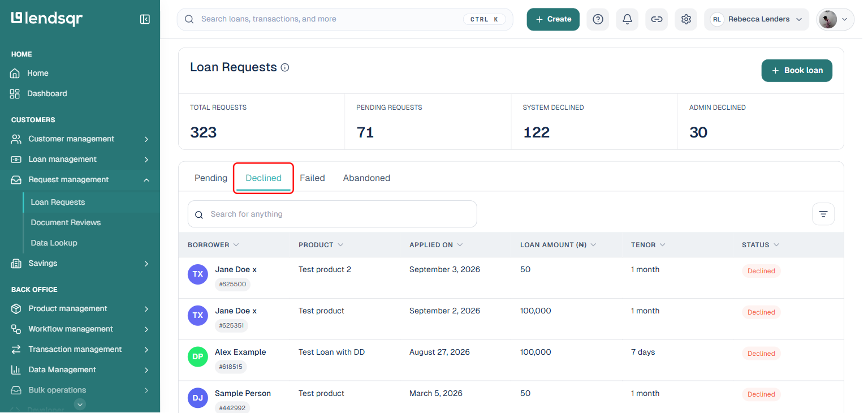
Task: Click the Transaction management arrows icon
Action: tap(16, 349)
